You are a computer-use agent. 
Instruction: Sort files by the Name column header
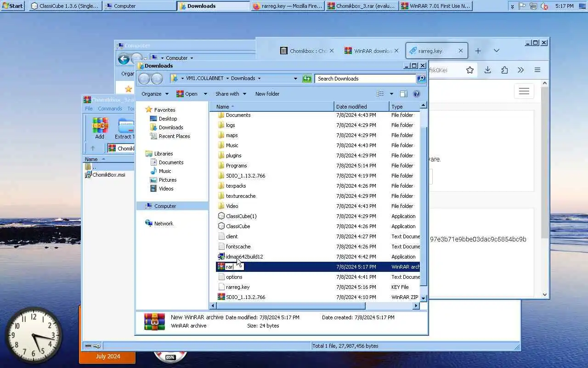point(272,107)
